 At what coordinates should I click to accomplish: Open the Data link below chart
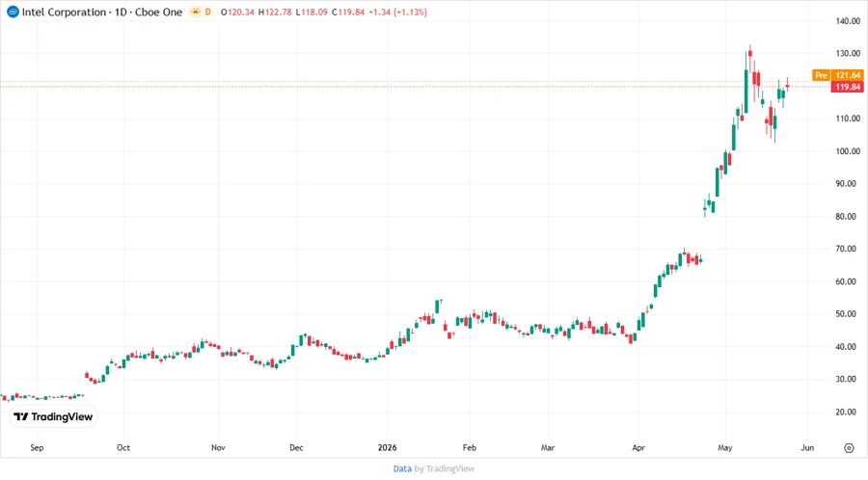pyautogui.click(x=402, y=469)
